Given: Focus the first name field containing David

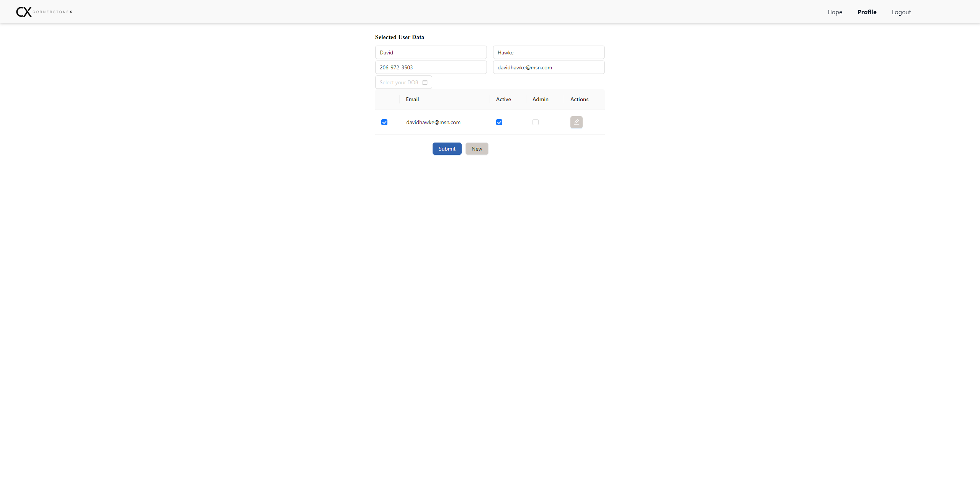Looking at the screenshot, I should point(431,52).
